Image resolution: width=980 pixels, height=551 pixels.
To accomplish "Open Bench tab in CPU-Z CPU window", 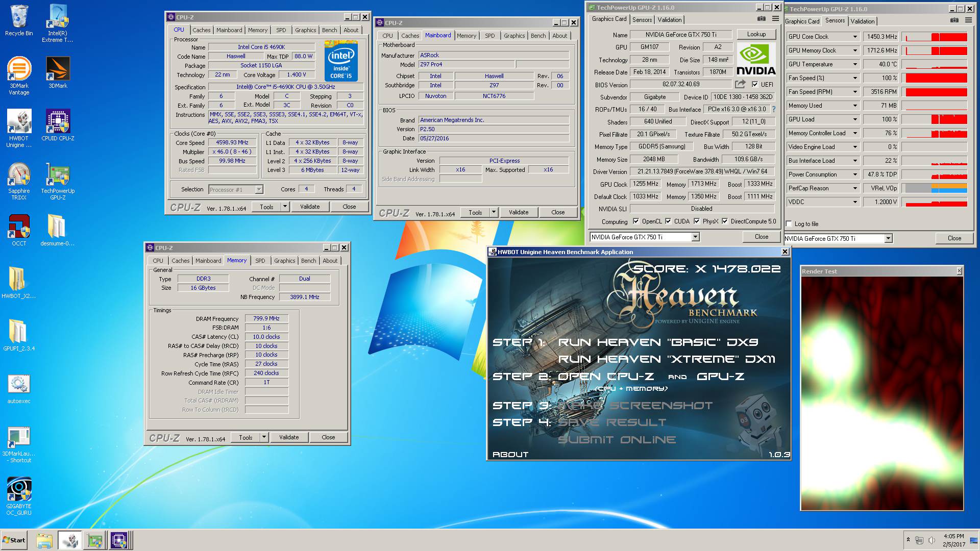I will coord(329,30).
